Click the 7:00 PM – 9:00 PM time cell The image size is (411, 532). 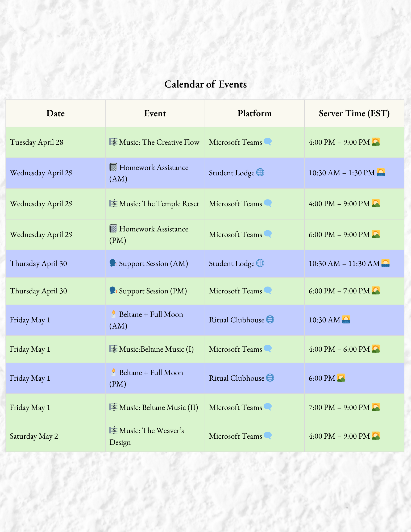pyautogui.click(x=339, y=408)
